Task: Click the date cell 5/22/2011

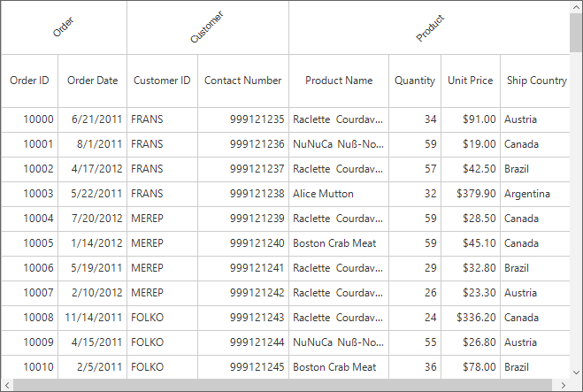Action: [92, 194]
